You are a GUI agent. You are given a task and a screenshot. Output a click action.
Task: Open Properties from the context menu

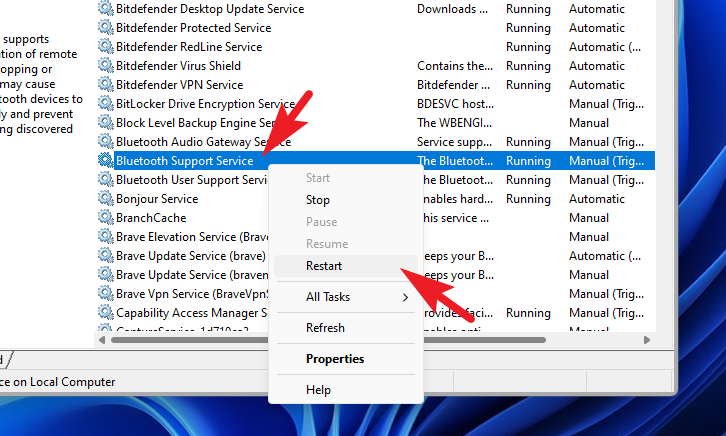(x=346, y=359)
